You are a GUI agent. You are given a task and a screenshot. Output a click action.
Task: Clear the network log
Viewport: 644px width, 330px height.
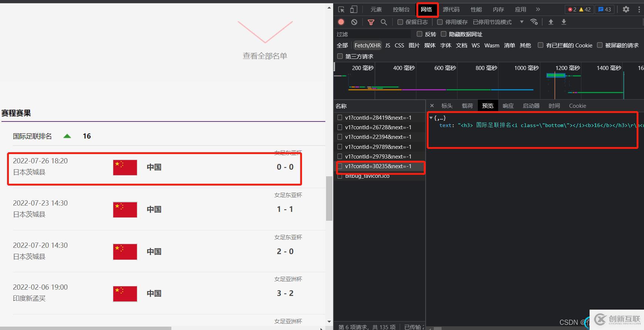click(x=354, y=22)
